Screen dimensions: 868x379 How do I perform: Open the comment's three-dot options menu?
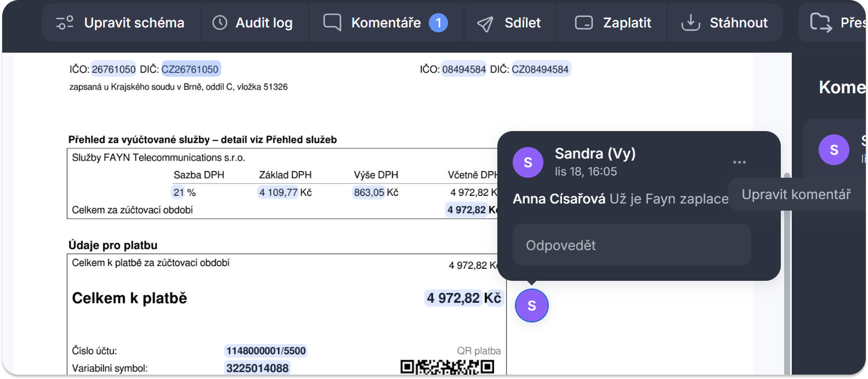(739, 162)
